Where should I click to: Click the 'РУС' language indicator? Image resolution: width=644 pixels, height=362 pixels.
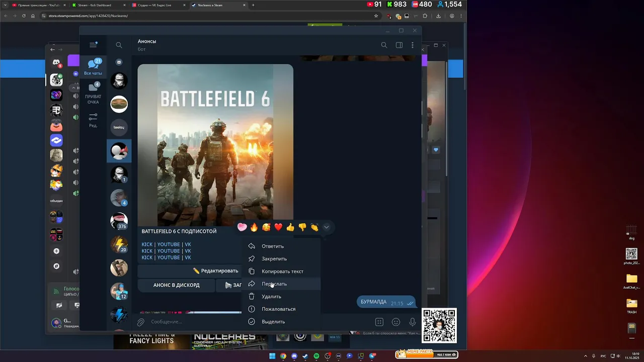coord(603,356)
